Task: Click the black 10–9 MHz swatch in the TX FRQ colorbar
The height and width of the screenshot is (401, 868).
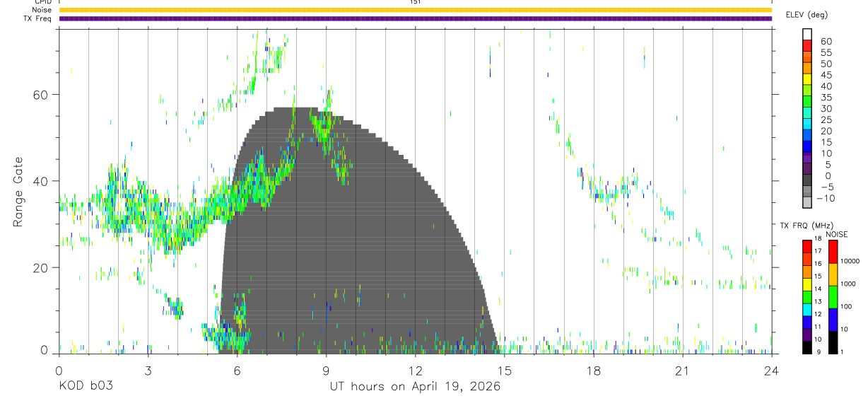Action: coord(807,347)
